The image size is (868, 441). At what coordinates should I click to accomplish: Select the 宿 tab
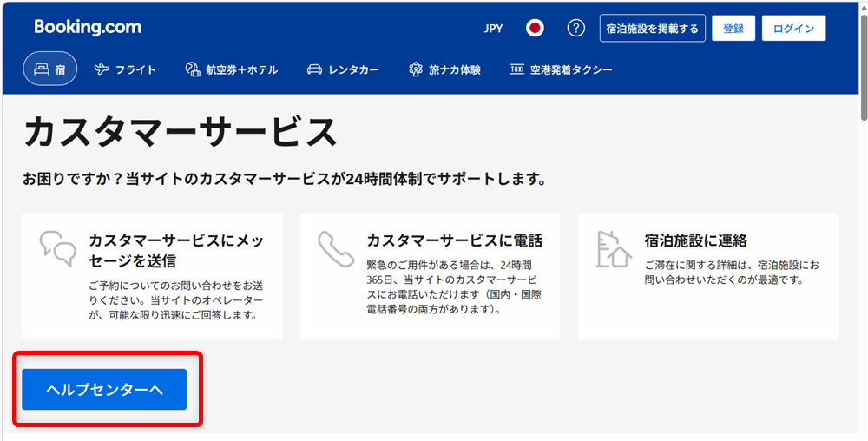pyautogui.click(x=49, y=69)
